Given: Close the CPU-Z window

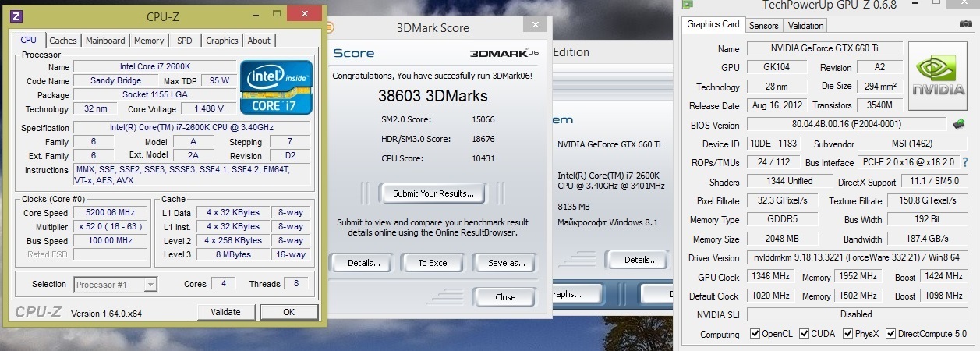Looking at the screenshot, I should 303,14.
